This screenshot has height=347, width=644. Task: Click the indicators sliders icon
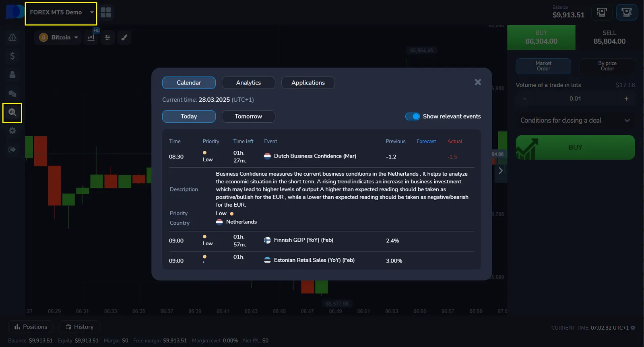(107, 37)
